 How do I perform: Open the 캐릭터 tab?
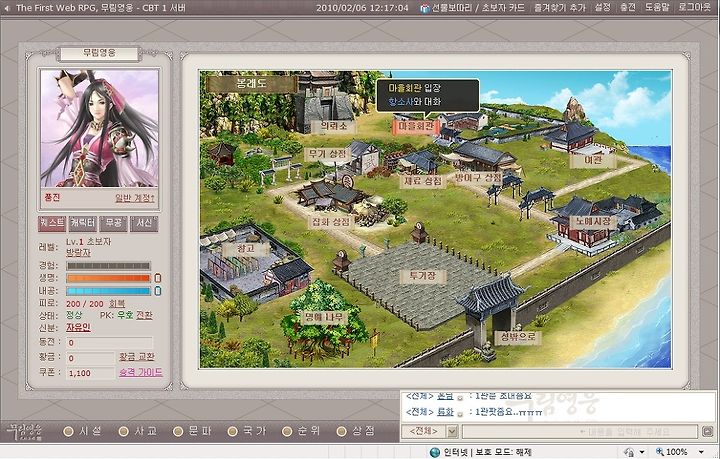tap(83, 224)
